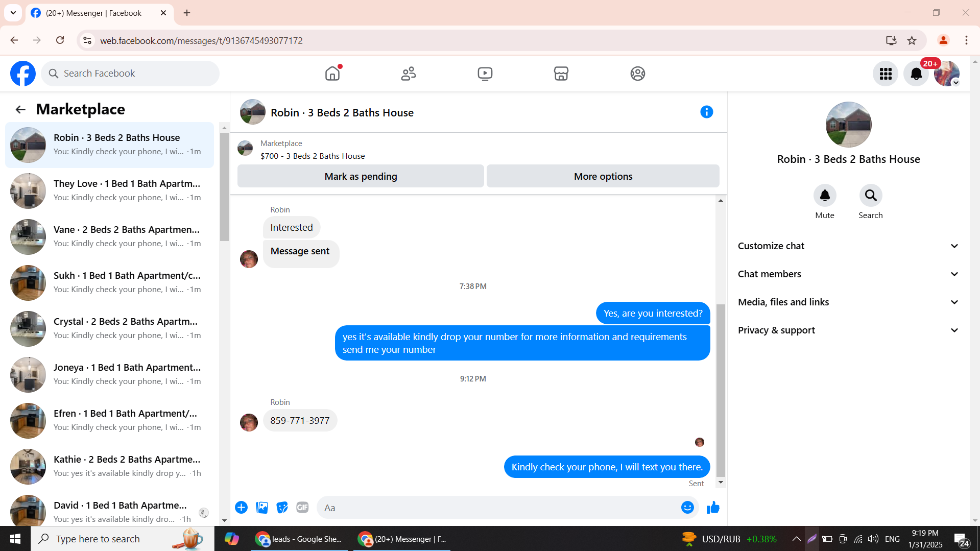
Task: Attach a photo using the image icon
Action: point(262,508)
